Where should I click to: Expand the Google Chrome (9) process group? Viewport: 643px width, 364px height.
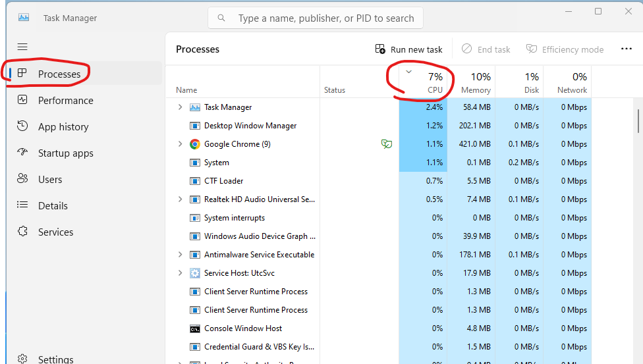click(x=180, y=144)
